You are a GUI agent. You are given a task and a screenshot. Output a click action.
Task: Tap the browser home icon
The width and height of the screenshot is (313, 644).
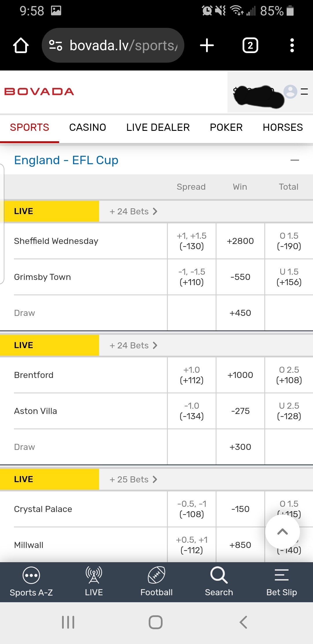click(x=21, y=46)
